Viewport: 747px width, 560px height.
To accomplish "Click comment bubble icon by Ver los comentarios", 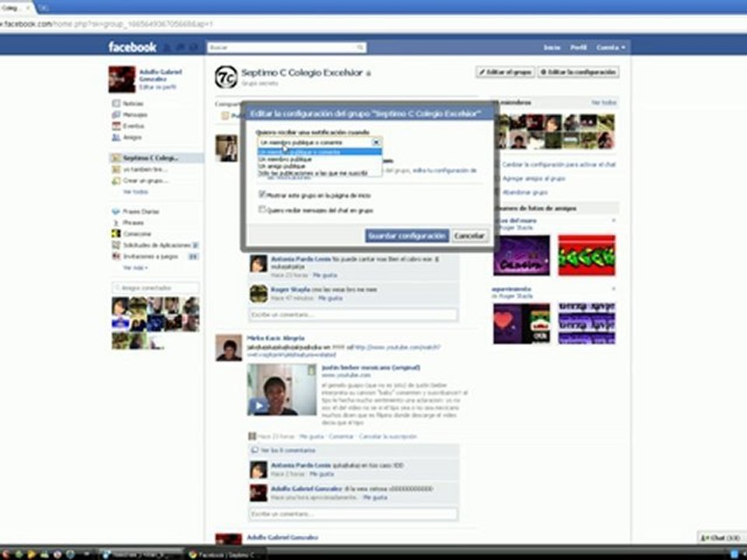I will (254, 450).
